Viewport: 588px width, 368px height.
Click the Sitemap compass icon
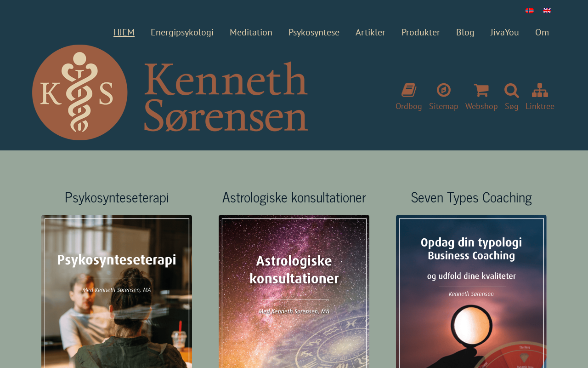(444, 90)
